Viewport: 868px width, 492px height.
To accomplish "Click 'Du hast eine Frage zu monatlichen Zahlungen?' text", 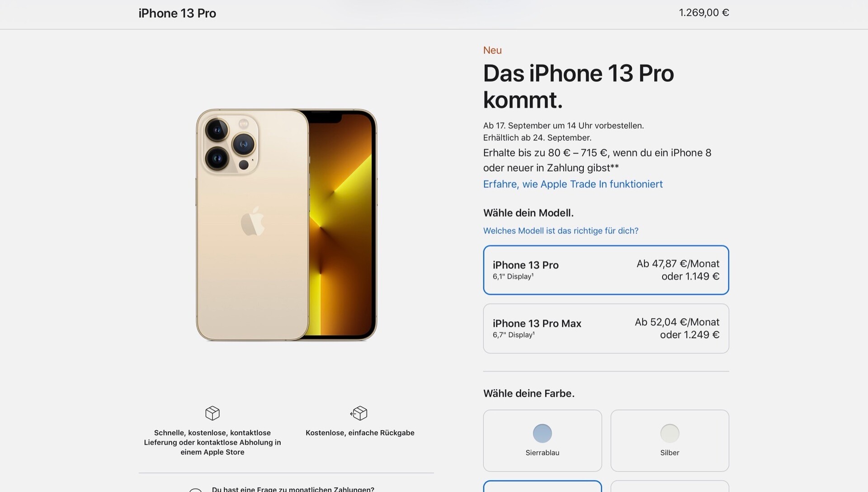I will (x=293, y=489).
